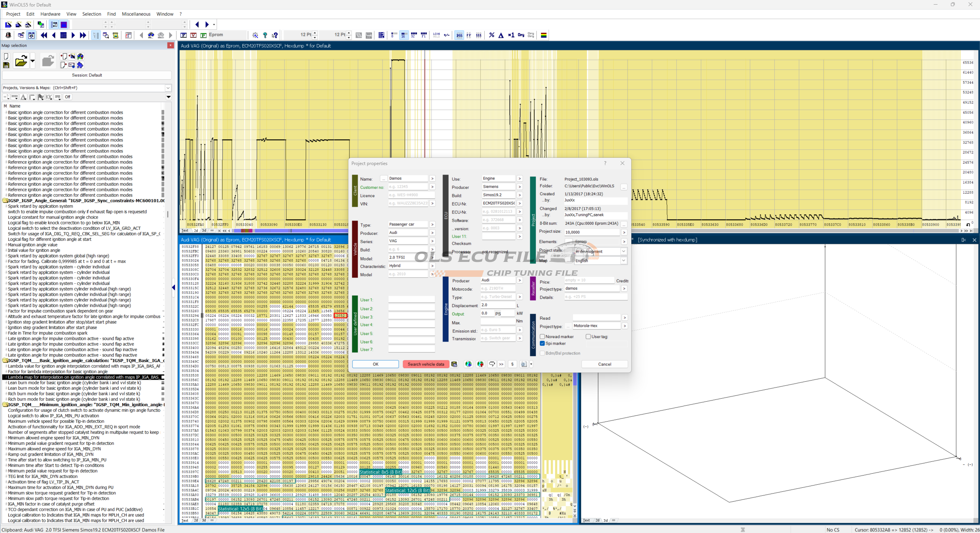Click the globe upload icon in Project properties
The width and height of the screenshot is (980, 533).
pyautogui.click(x=480, y=364)
